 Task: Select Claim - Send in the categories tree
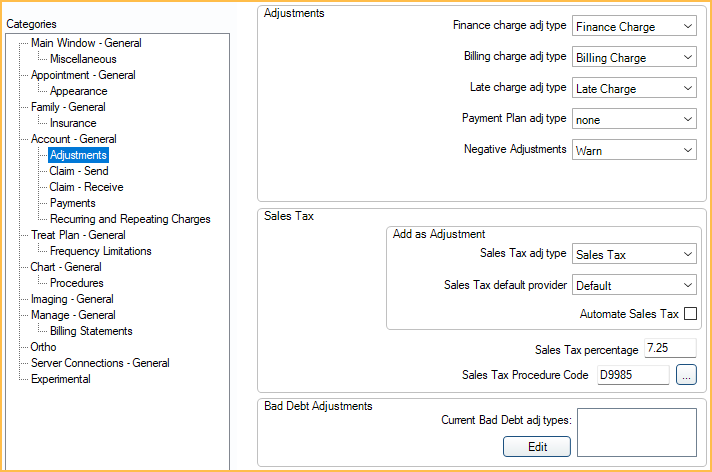79,171
